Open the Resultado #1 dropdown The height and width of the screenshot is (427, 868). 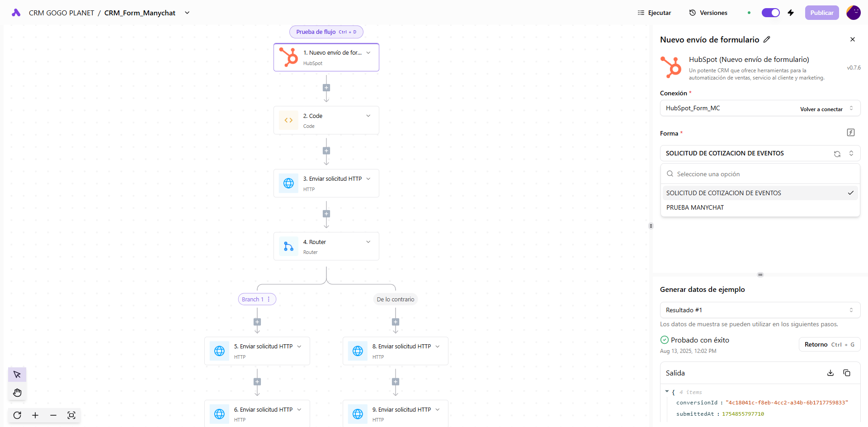coord(759,310)
